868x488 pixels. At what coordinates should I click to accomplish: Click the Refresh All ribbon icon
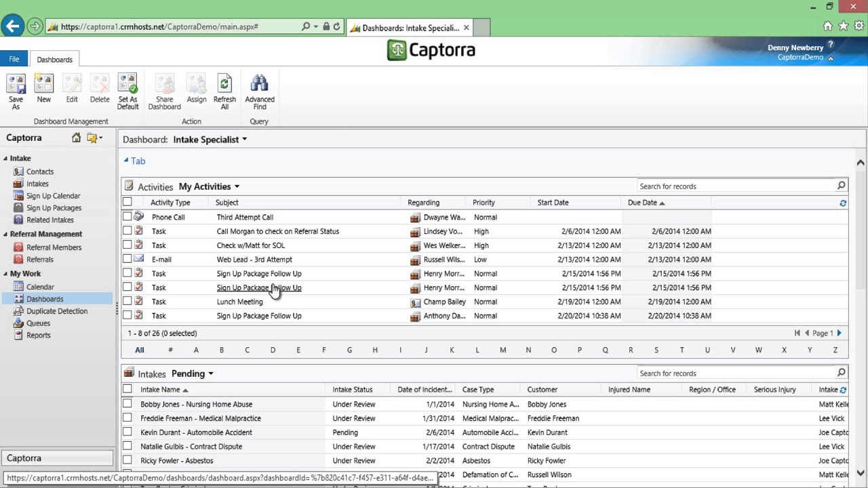tap(224, 92)
